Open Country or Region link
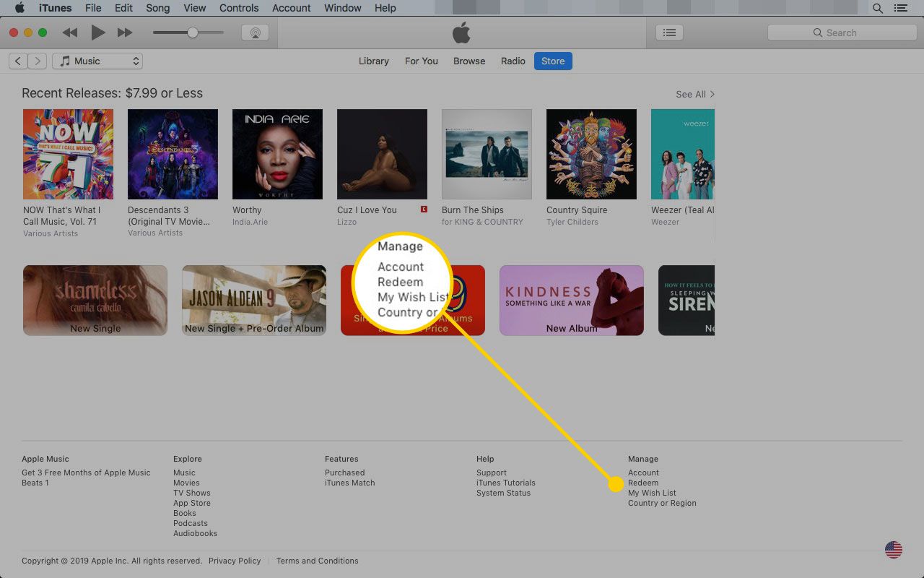The width and height of the screenshot is (924, 578). (x=662, y=503)
